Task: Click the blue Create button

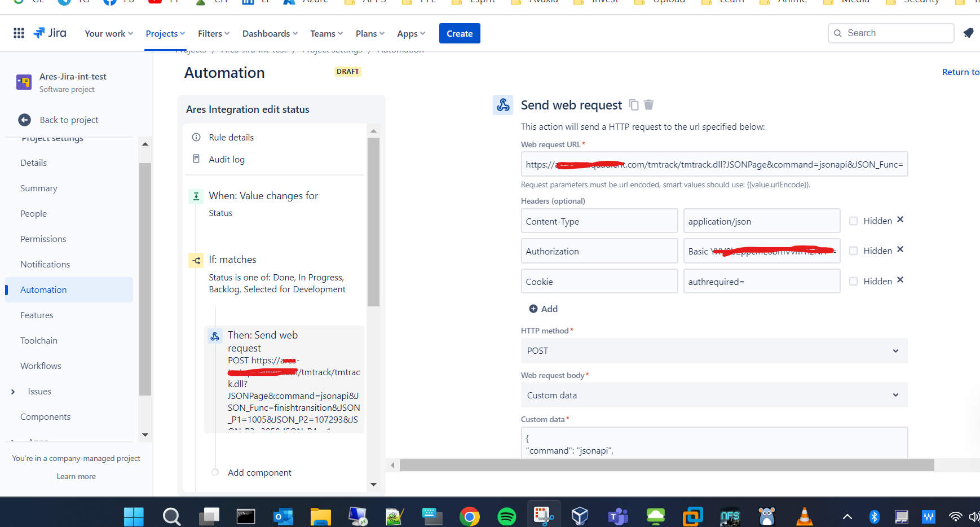Action: (460, 34)
